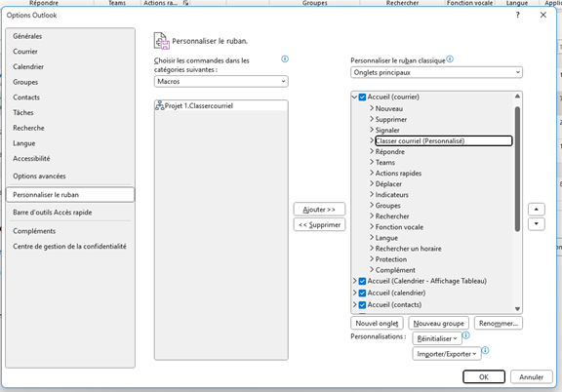562x392 pixels.
Task: Click the info icon beside command categories
Action: coord(285,59)
